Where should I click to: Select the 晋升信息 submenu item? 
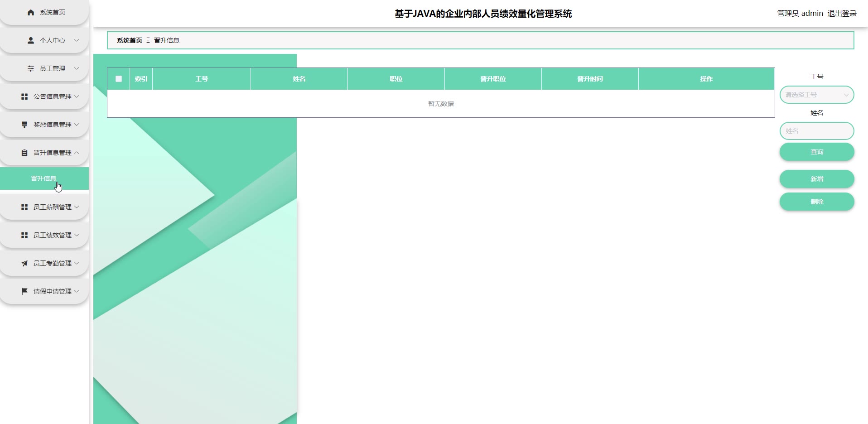pyautogui.click(x=44, y=178)
